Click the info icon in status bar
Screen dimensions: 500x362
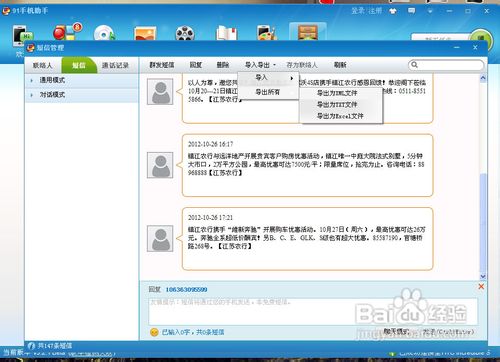coord(31,346)
